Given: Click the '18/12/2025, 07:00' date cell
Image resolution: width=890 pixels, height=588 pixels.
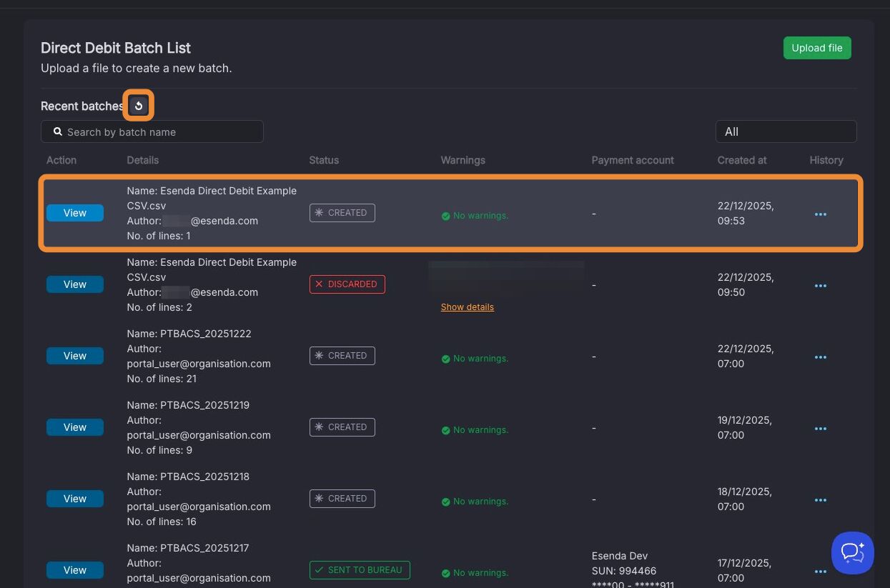Looking at the screenshot, I should tap(746, 499).
